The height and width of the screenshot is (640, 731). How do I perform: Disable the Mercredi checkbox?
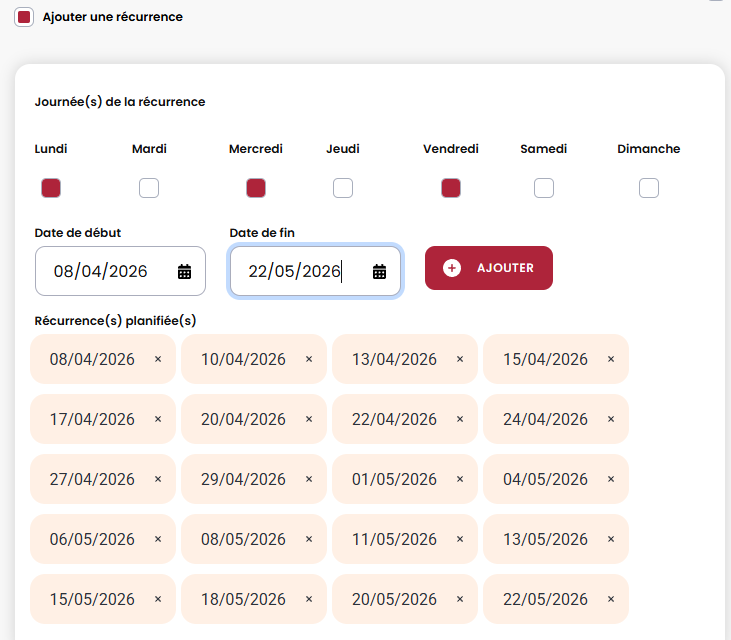256,188
